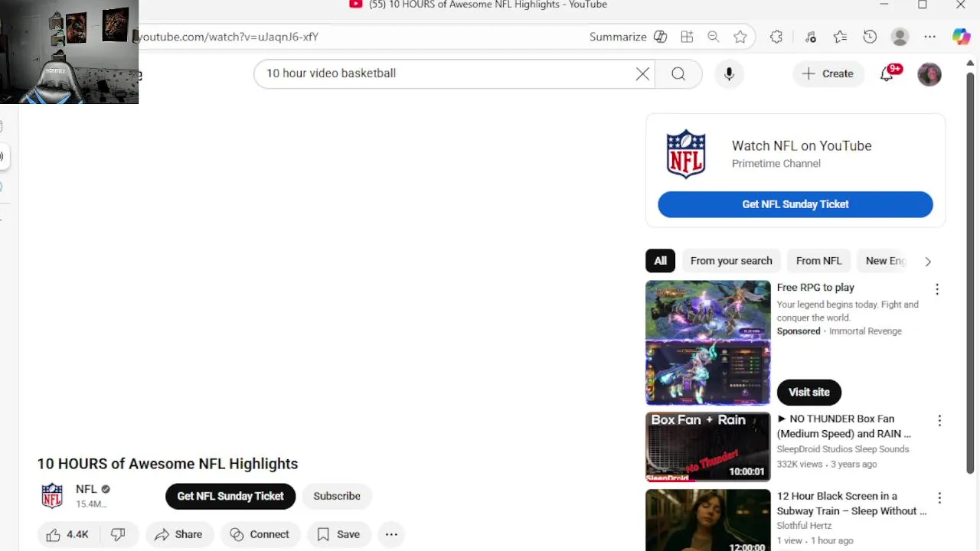Open 12 Hour Black Screen video title
Image resolution: width=980 pixels, height=551 pixels.
coord(851,504)
